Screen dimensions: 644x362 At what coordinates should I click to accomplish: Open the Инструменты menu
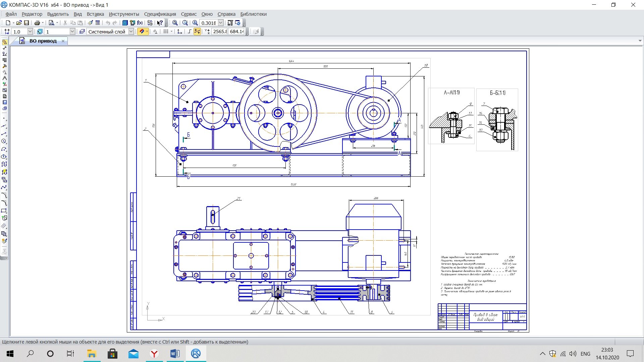pyautogui.click(x=124, y=14)
